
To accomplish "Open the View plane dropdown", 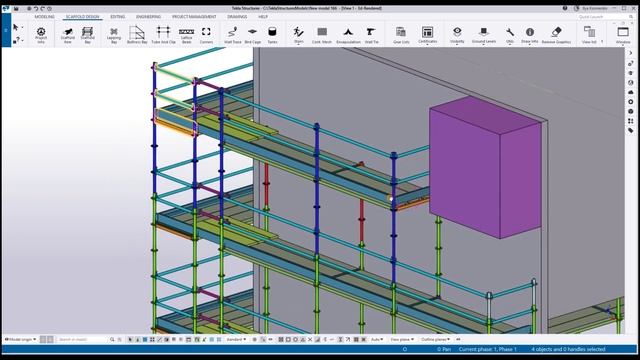I will tap(402, 339).
